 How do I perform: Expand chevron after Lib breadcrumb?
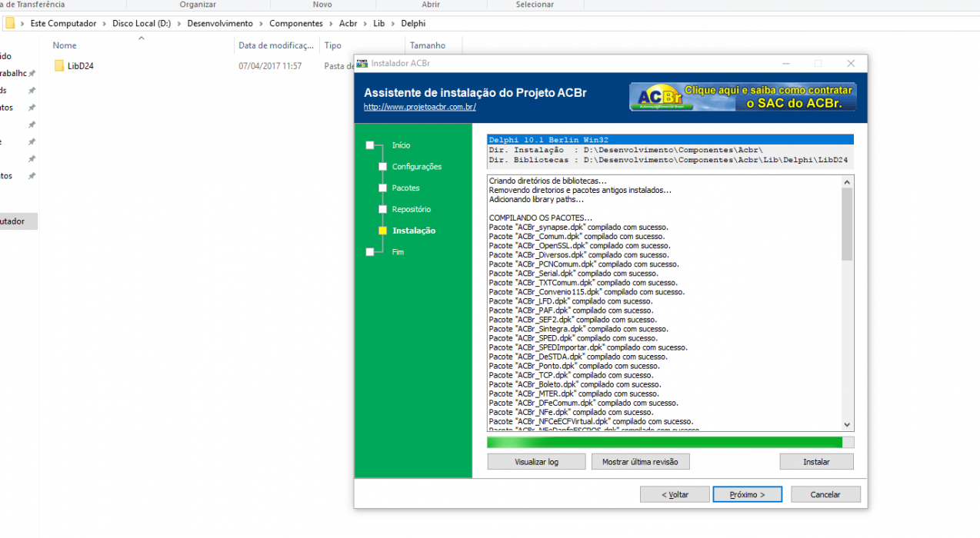coord(393,23)
